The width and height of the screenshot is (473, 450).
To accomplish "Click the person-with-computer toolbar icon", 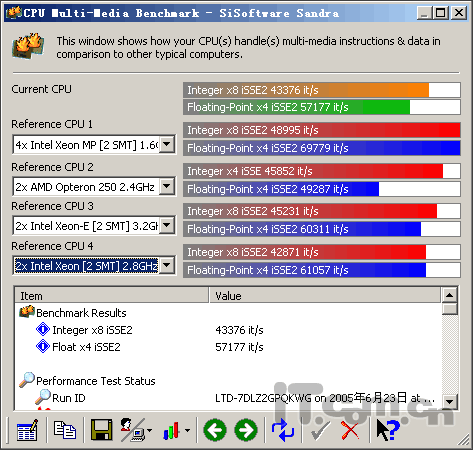I will click(132, 430).
